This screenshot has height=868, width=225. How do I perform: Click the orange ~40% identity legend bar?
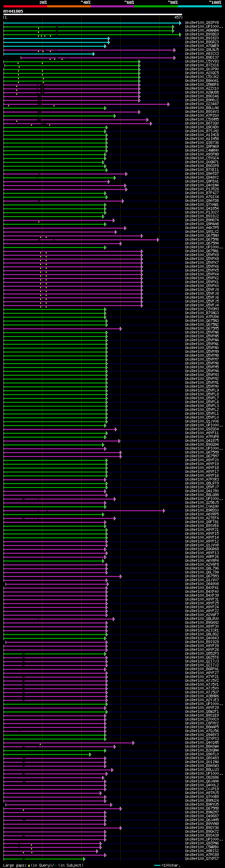[x=69, y=6]
